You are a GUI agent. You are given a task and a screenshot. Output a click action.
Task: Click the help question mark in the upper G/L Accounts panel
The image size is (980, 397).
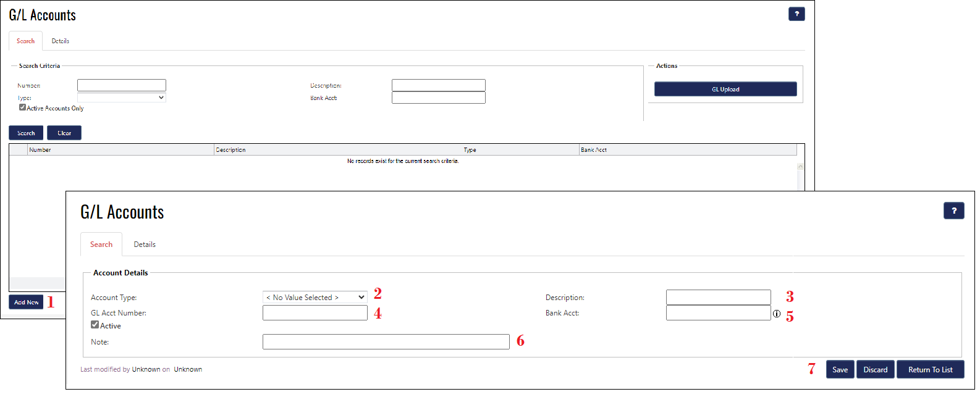point(796,14)
